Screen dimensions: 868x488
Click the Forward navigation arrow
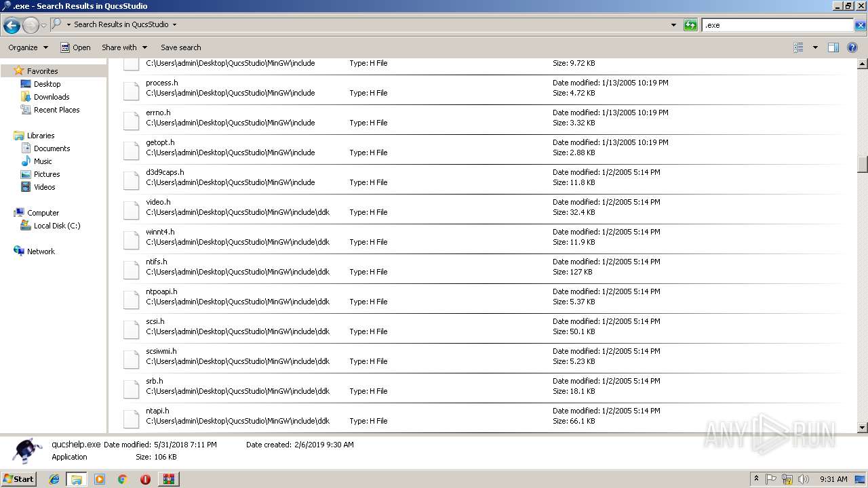(31, 26)
